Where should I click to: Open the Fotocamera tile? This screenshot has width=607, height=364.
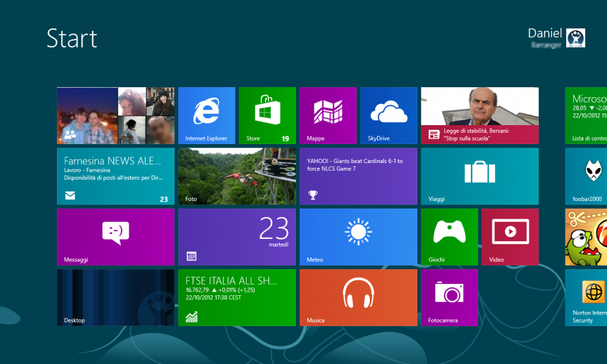pyautogui.click(x=449, y=298)
